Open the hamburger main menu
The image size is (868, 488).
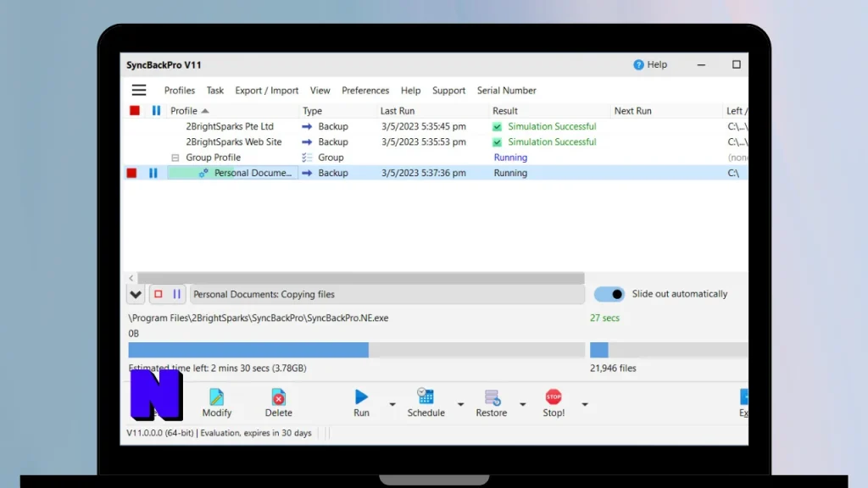[x=139, y=90]
